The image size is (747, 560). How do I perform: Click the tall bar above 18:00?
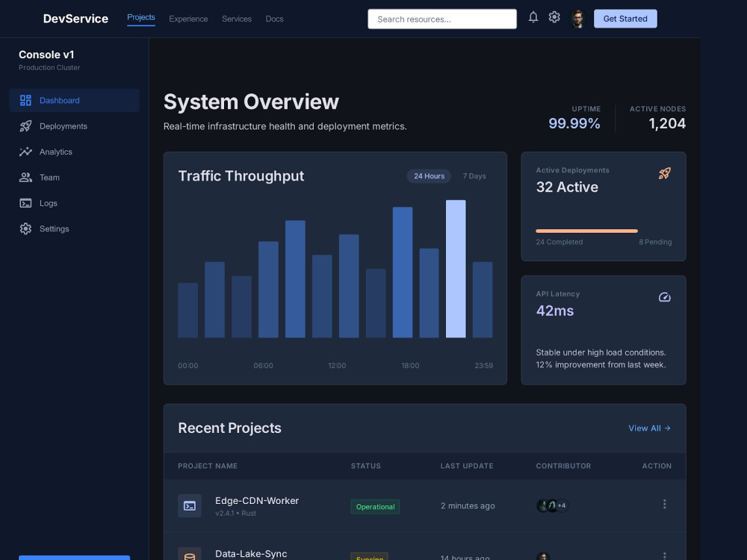pyautogui.click(x=403, y=272)
